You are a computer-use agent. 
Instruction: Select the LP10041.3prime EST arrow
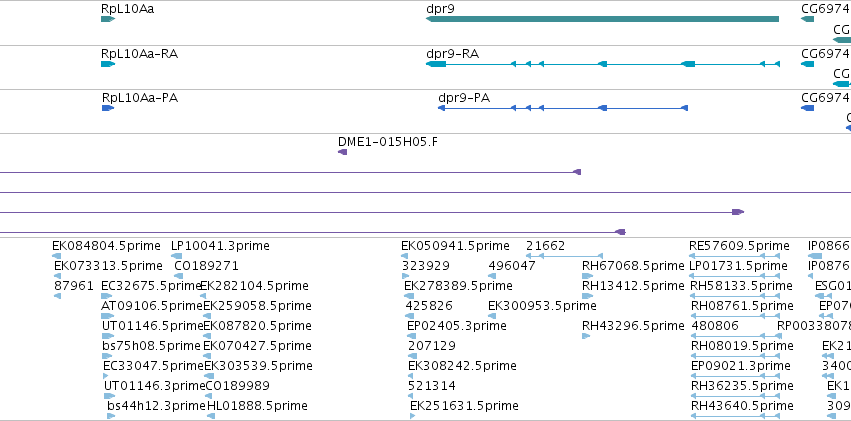176,256
